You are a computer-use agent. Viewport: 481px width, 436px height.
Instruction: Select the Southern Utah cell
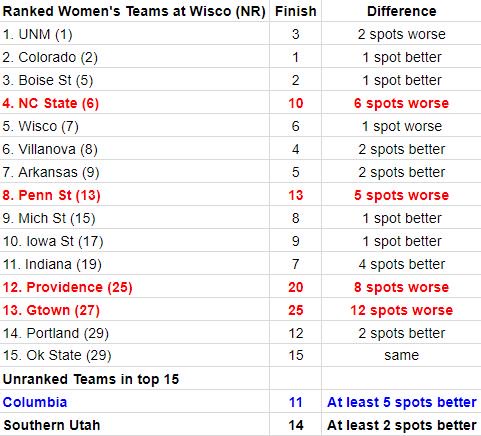pyautogui.click(x=134, y=425)
